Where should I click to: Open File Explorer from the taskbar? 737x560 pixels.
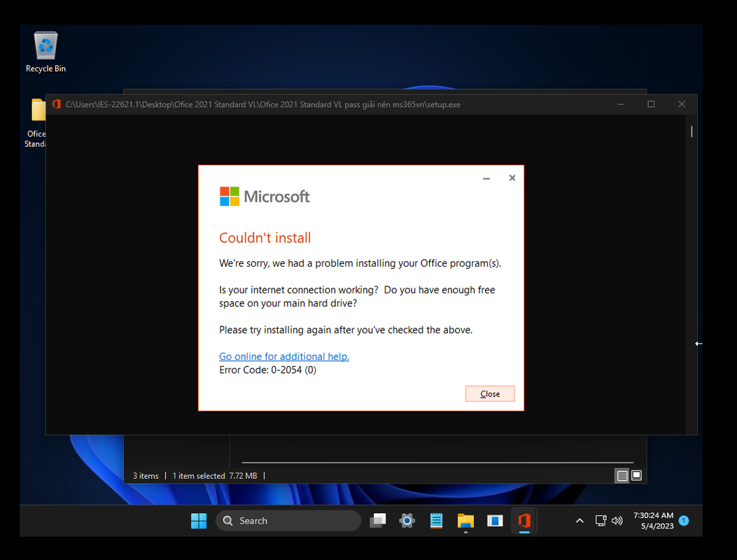click(x=465, y=521)
